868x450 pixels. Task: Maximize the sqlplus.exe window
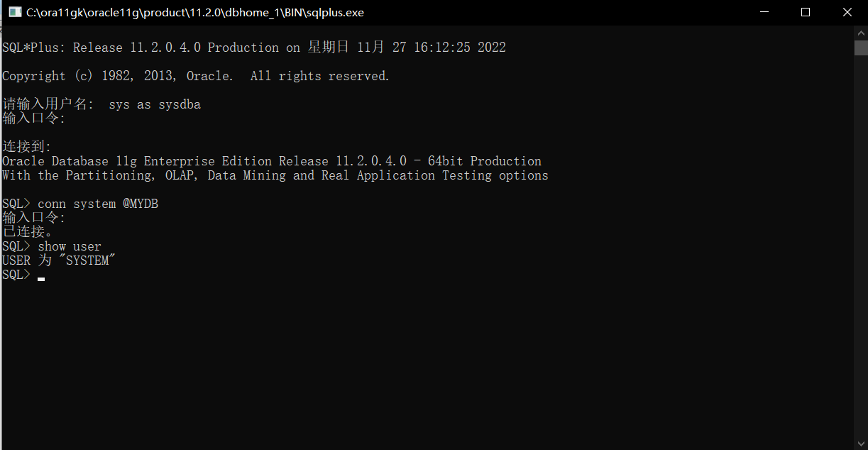[x=805, y=12]
